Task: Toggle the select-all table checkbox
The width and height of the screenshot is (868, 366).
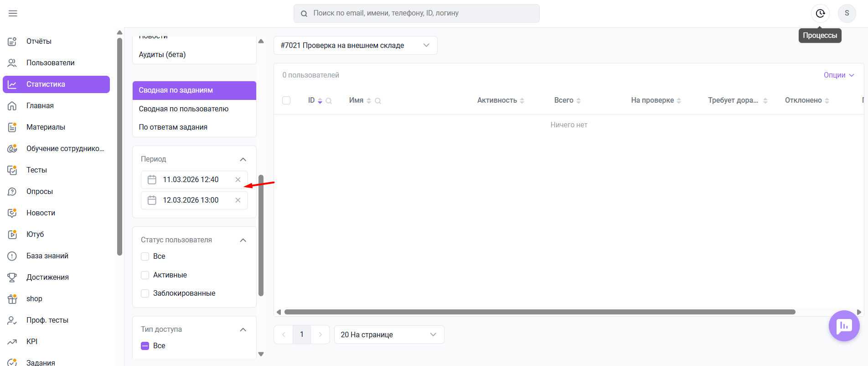Action: (286, 100)
